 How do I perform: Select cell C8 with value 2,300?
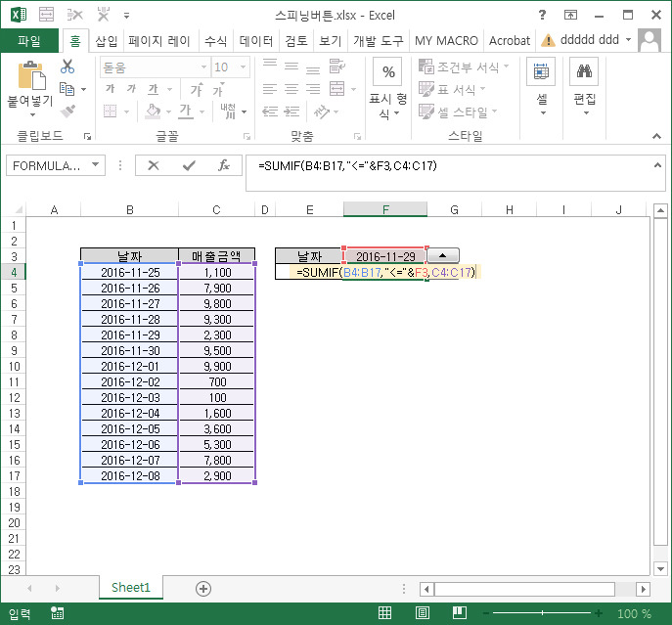pyautogui.click(x=217, y=335)
